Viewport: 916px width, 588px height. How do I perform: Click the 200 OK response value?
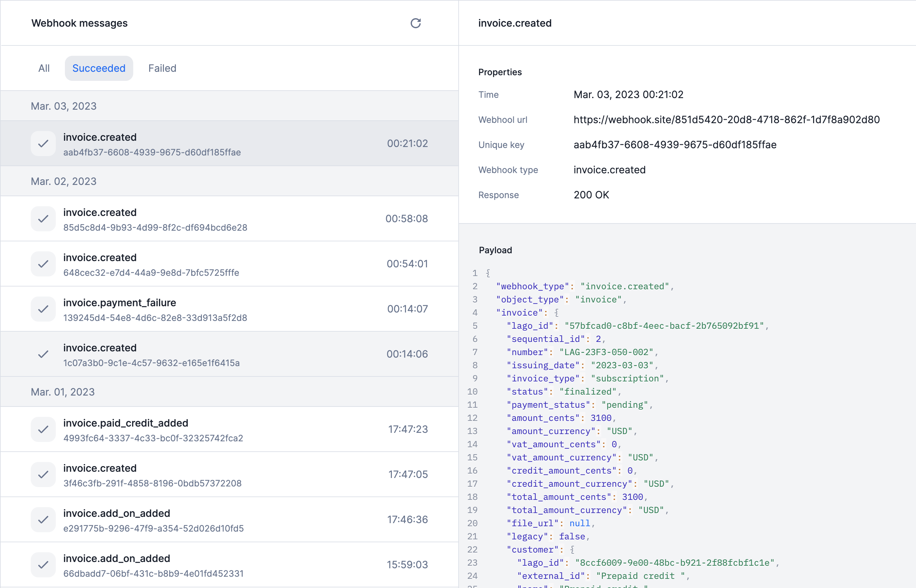click(x=591, y=195)
